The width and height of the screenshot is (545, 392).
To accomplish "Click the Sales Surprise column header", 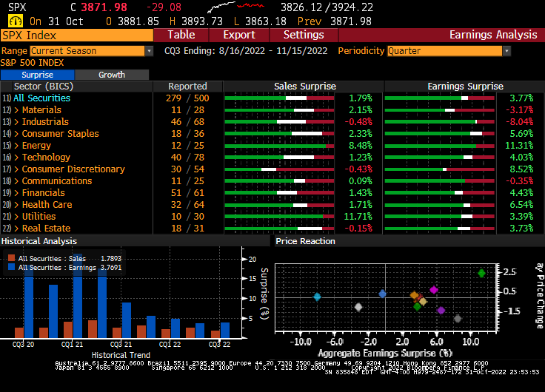I will click(x=305, y=86).
